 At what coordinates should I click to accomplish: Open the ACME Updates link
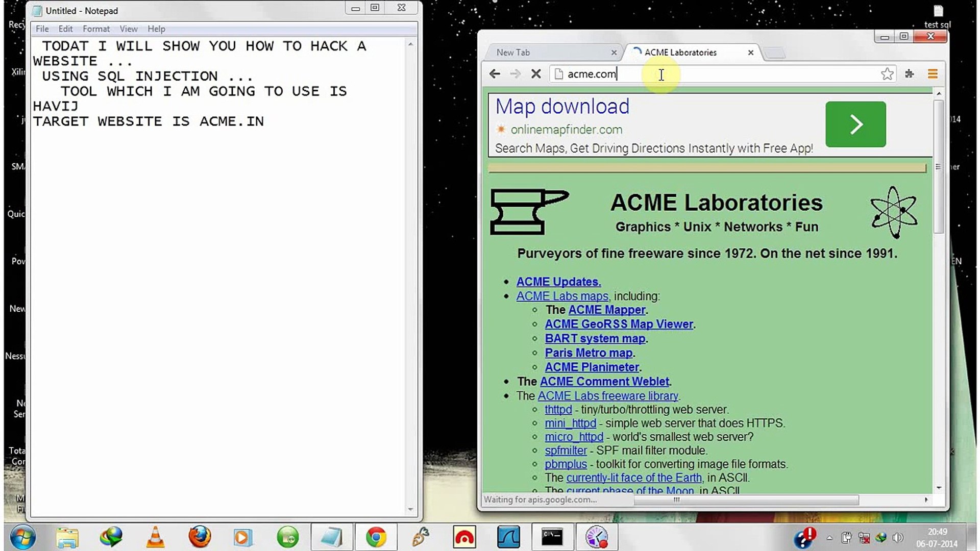[x=558, y=282]
